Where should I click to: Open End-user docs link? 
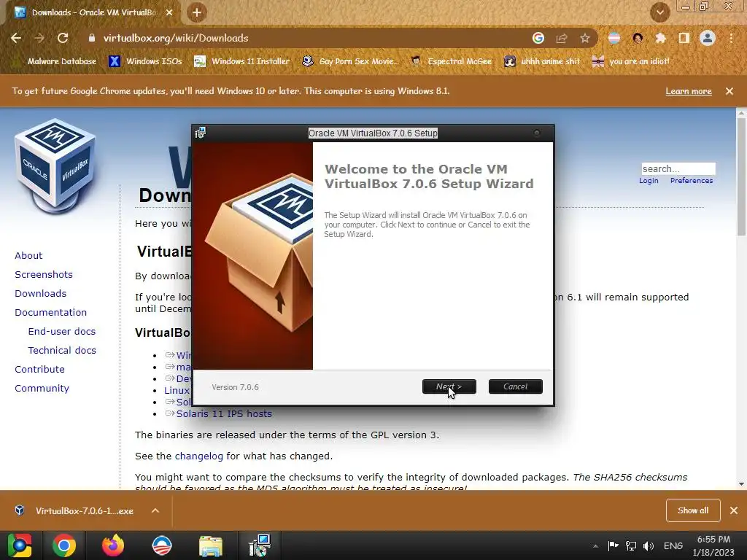[x=62, y=332]
